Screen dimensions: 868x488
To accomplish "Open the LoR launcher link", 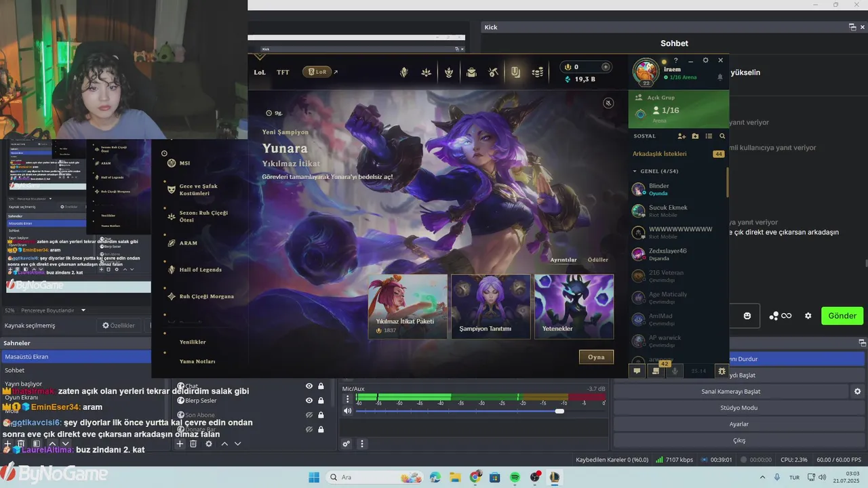I will tap(319, 72).
